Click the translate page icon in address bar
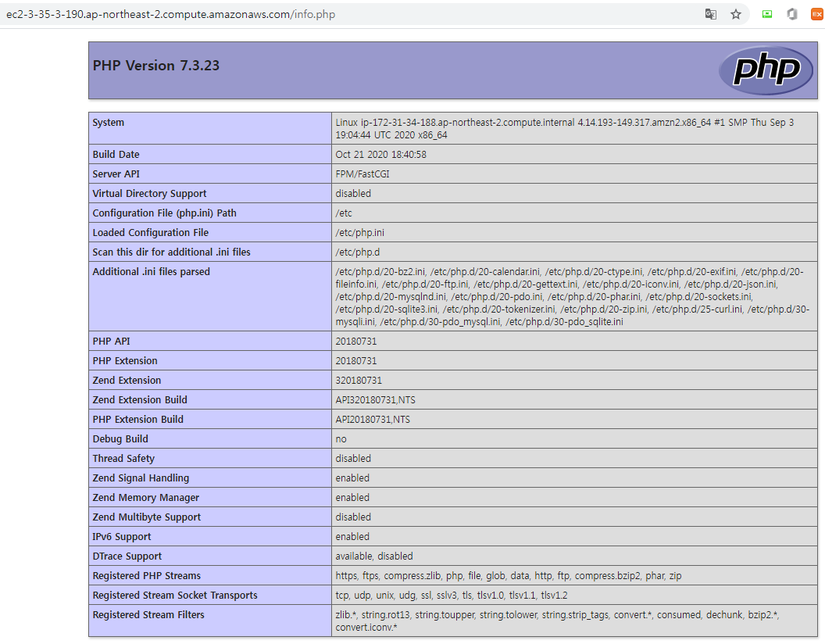The height and width of the screenshot is (644, 825). (710, 14)
